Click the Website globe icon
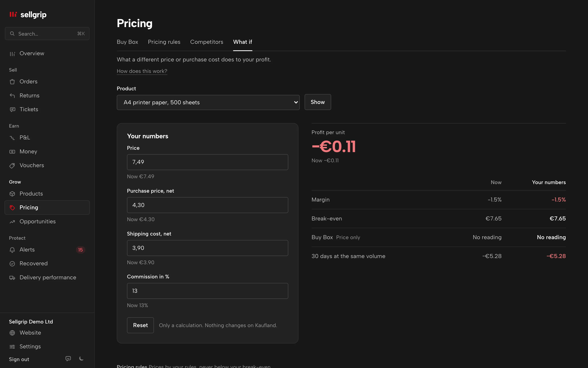The height and width of the screenshot is (368, 588). click(x=12, y=333)
